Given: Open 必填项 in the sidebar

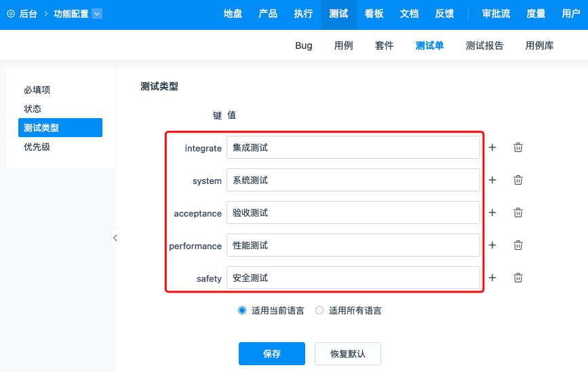Looking at the screenshot, I should 37,90.
